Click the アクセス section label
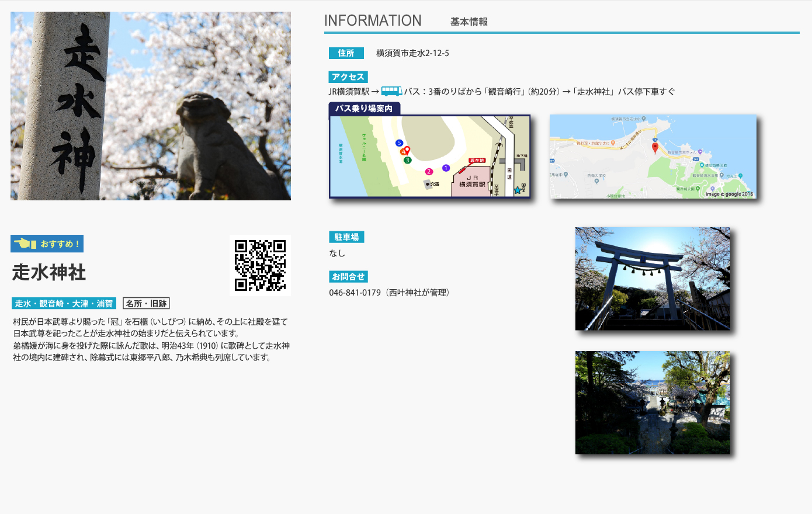The height and width of the screenshot is (514, 812). pyautogui.click(x=348, y=77)
